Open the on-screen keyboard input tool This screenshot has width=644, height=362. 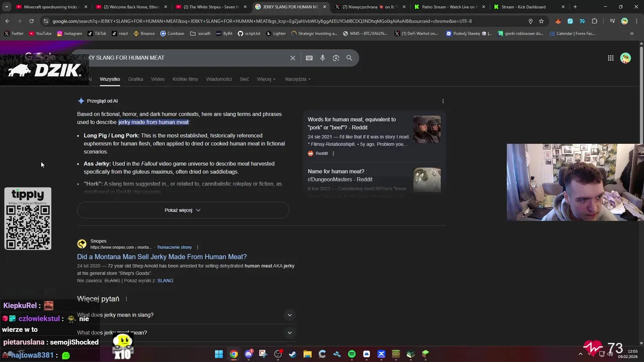[309, 58]
